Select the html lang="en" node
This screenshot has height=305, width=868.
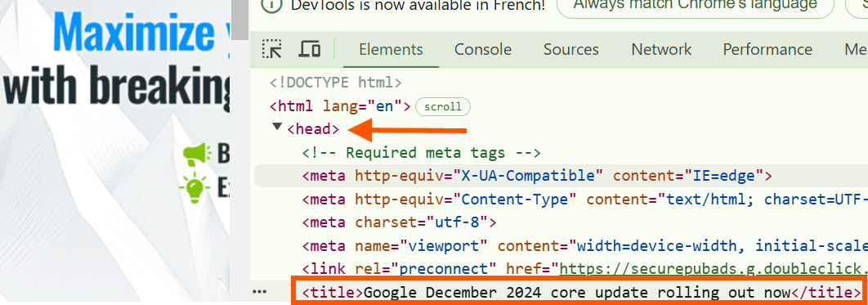pyautogui.click(x=340, y=106)
